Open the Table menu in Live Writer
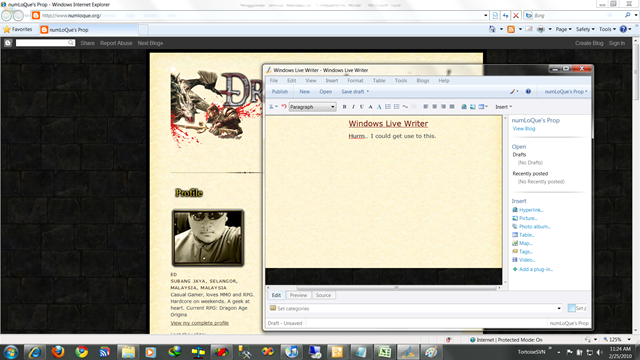This screenshot has height=360, width=640. tap(379, 81)
